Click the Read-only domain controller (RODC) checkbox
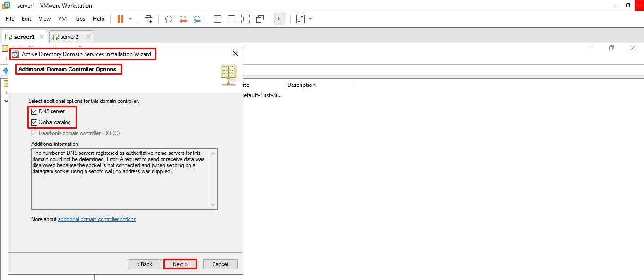644x280 pixels. [x=34, y=133]
